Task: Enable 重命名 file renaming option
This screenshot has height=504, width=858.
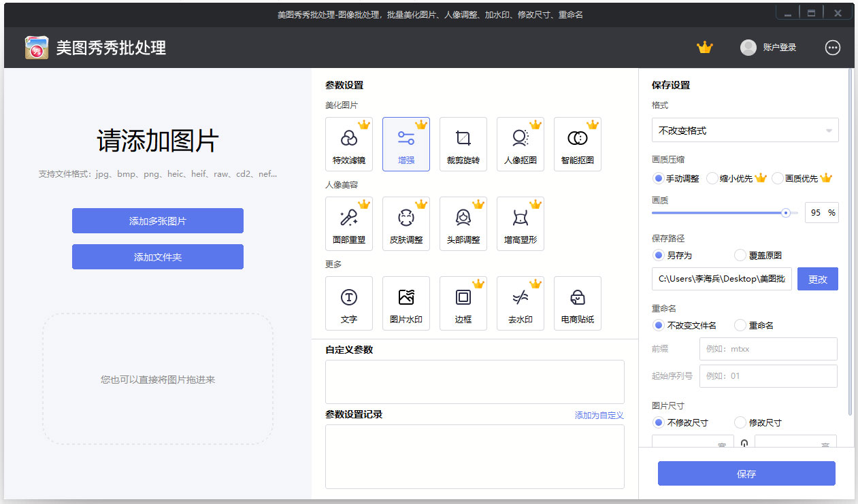Action: coord(740,325)
